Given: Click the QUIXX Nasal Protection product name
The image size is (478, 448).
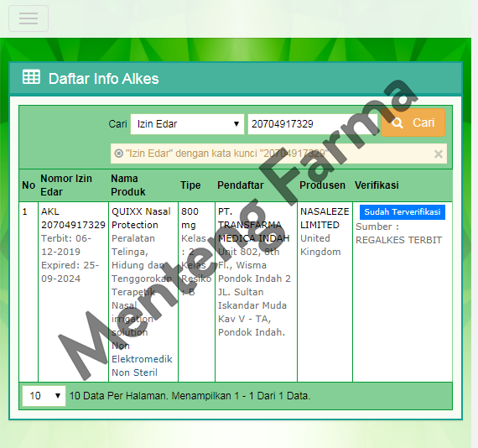Looking at the screenshot, I should pyautogui.click(x=141, y=218).
